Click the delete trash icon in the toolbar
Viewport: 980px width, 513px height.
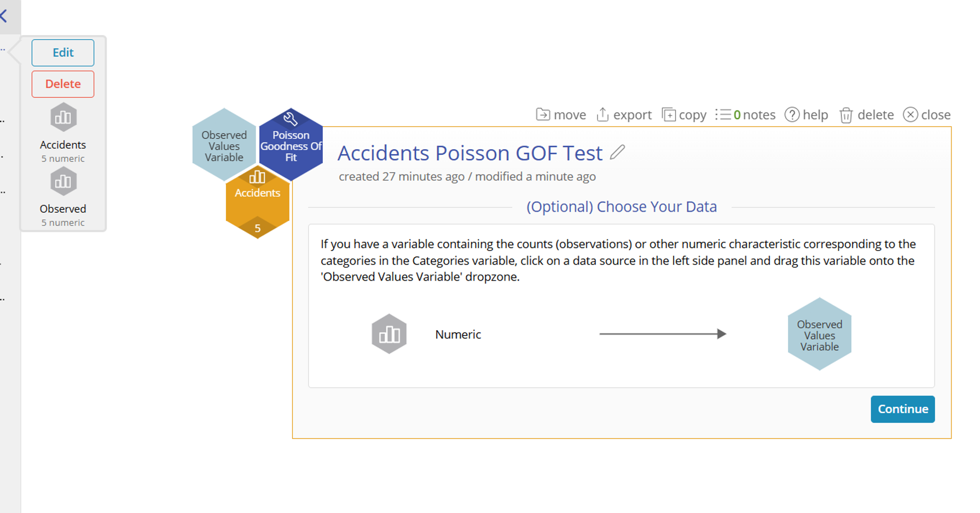(847, 115)
